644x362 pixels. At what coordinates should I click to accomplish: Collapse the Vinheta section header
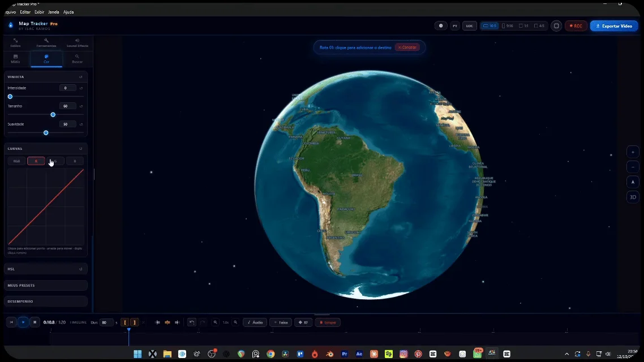[46, 77]
